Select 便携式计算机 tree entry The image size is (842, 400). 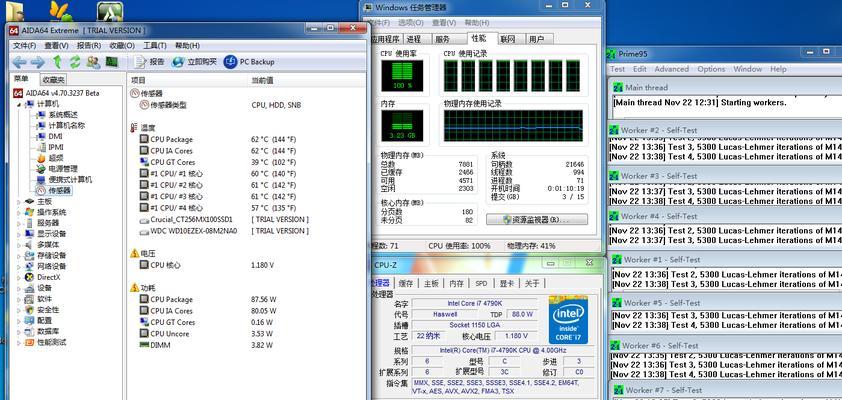click(x=70, y=179)
